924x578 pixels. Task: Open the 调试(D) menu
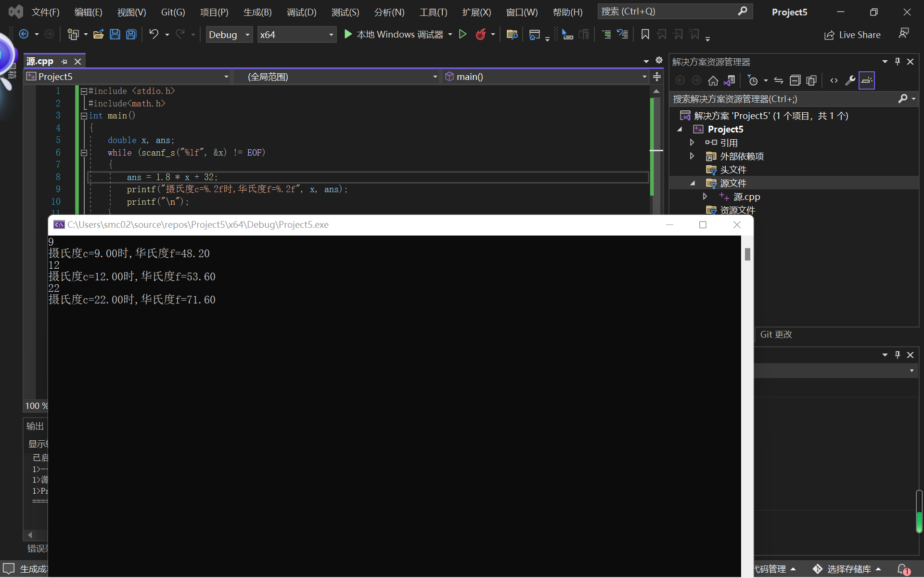pyautogui.click(x=301, y=12)
